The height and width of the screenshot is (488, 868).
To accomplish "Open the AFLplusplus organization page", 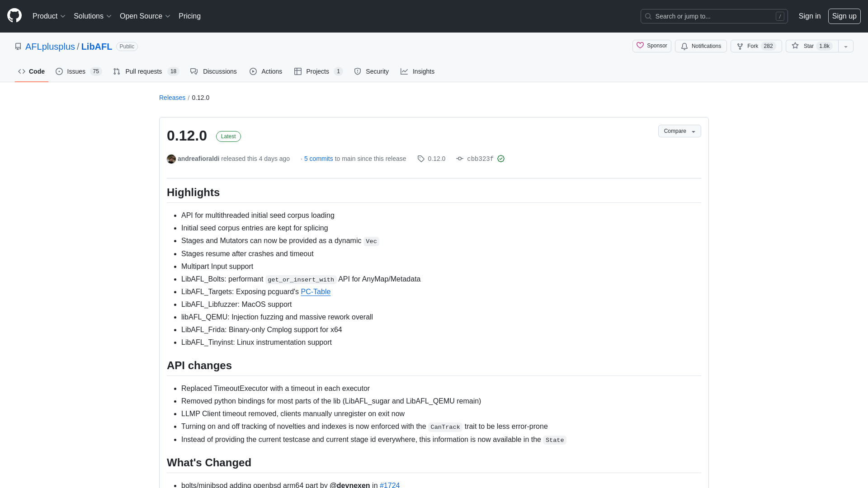I will coord(50,47).
